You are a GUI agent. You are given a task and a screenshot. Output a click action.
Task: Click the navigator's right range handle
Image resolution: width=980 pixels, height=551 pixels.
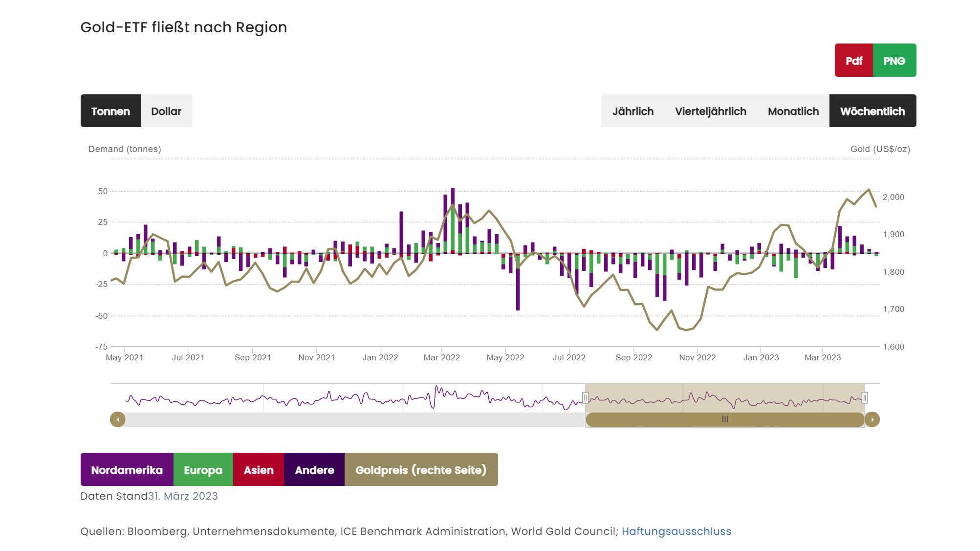click(865, 397)
